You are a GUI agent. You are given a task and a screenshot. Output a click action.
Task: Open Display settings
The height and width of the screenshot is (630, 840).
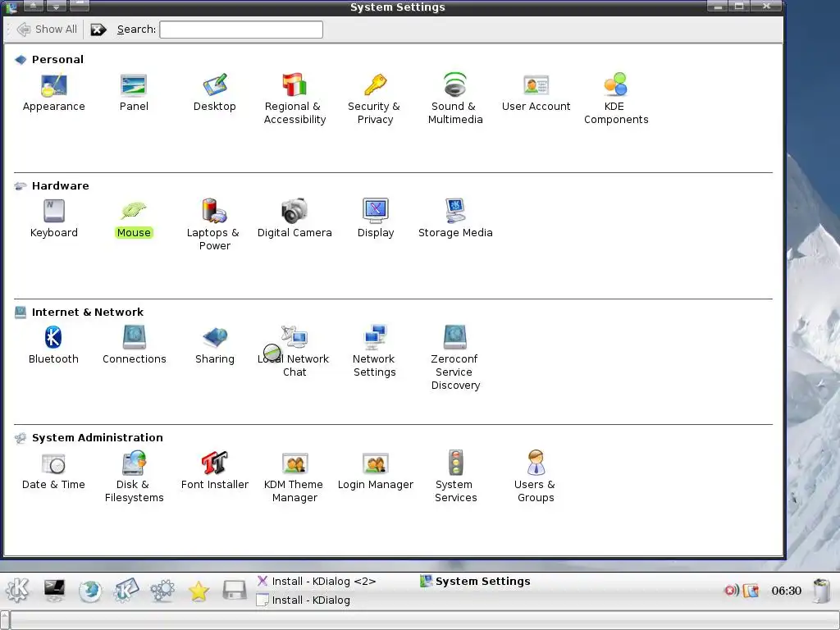(375, 218)
